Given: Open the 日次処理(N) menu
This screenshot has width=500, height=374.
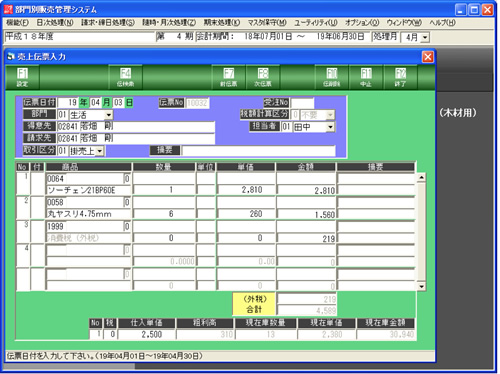Looking at the screenshot, I should click(x=55, y=23).
